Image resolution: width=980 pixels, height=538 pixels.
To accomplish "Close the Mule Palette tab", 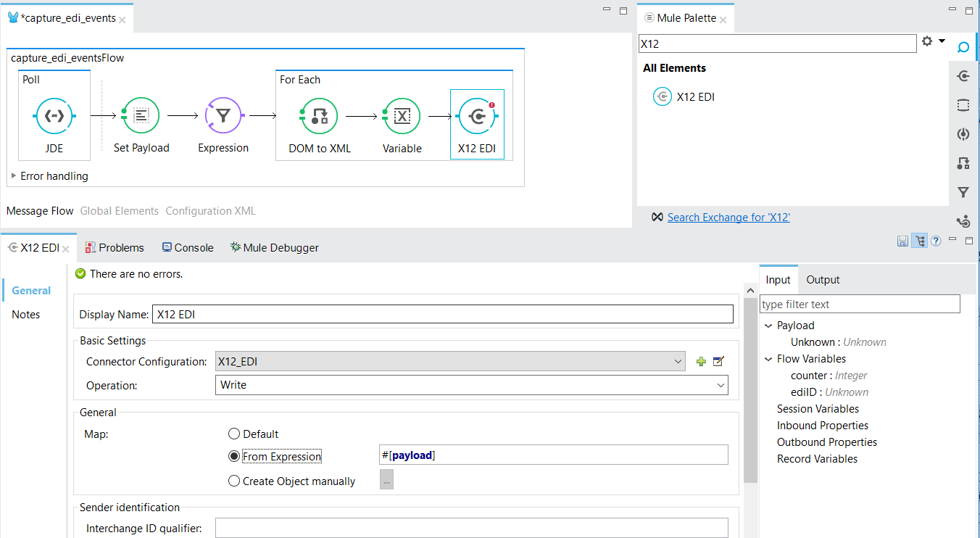I will tap(723, 19).
